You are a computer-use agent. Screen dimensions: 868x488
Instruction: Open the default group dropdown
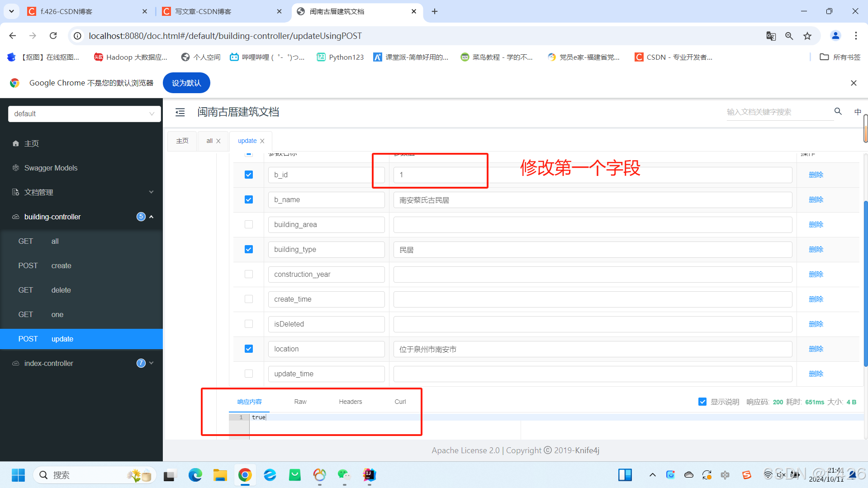point(85,114)
